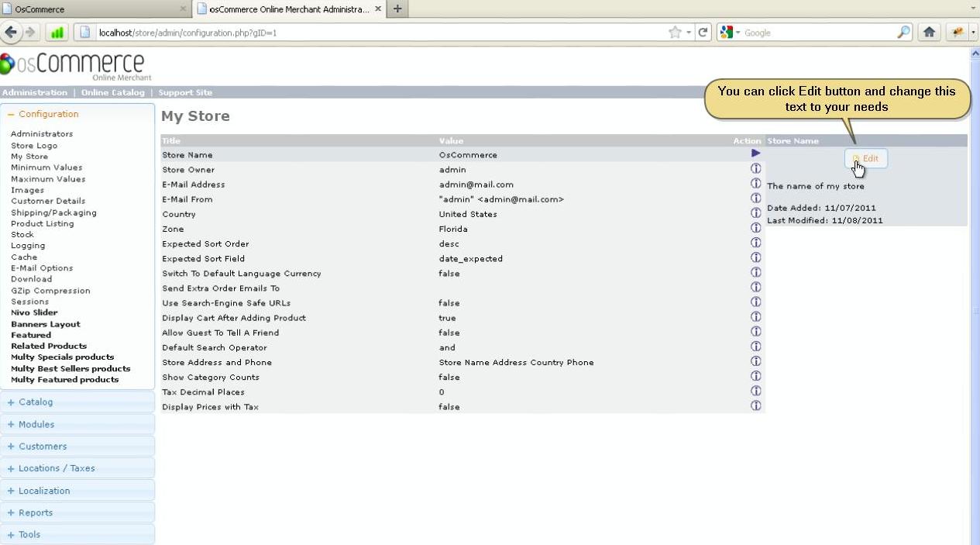
Task: Click the info icon for E-Mail Address row
Action: (755, 184)
